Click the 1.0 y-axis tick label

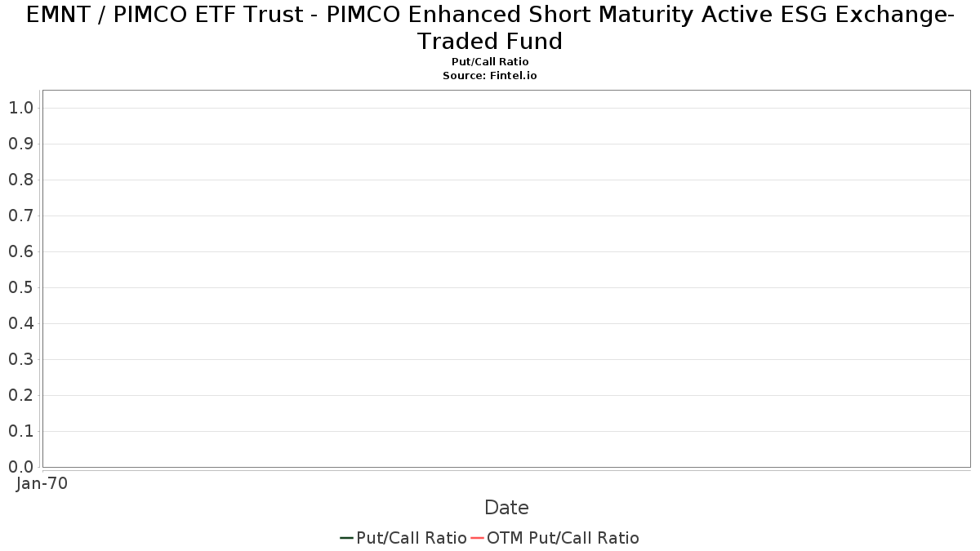pyautogui.click(x=20, y=108)
